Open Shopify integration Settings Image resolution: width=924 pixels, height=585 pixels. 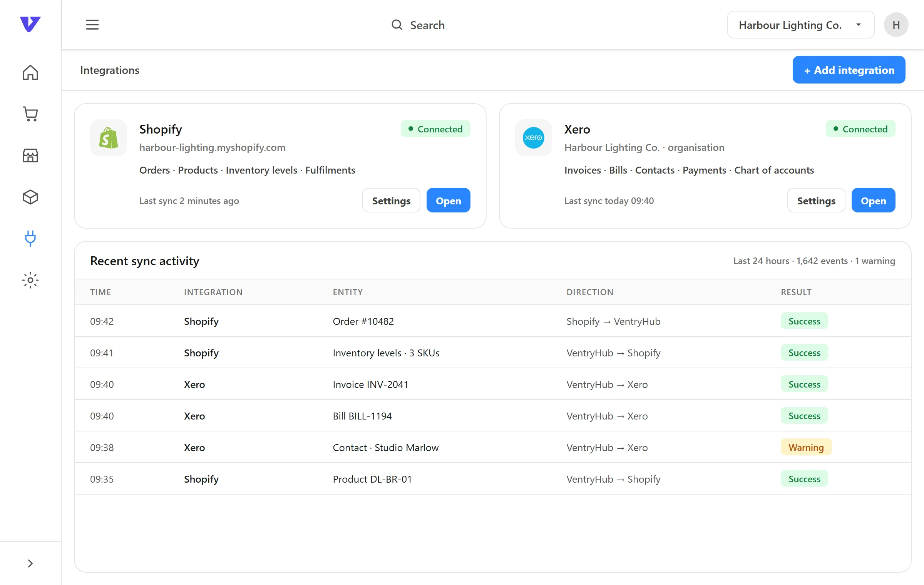click(x=391, y=201)
